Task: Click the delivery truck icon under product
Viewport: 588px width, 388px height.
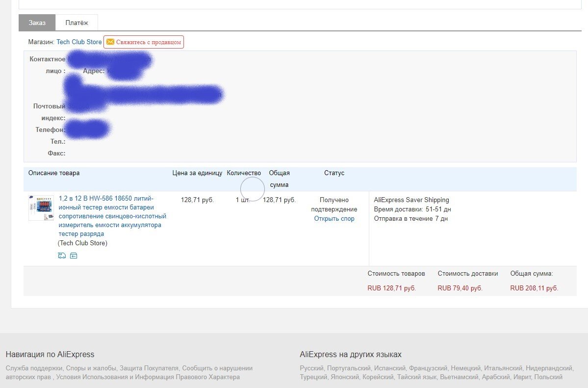Action: 62,256
